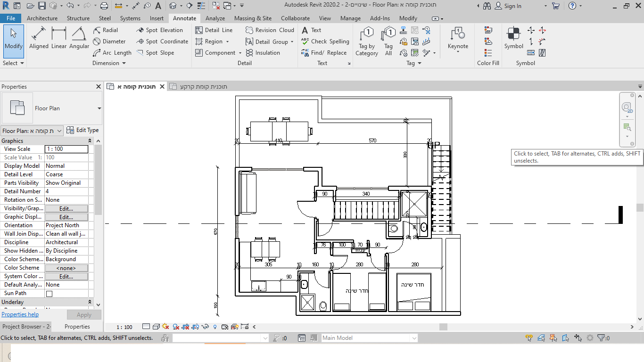Close the Properties palette
The width and height of the screenshot is (644, 362).
pyautogui.click(x=99, y=87)
